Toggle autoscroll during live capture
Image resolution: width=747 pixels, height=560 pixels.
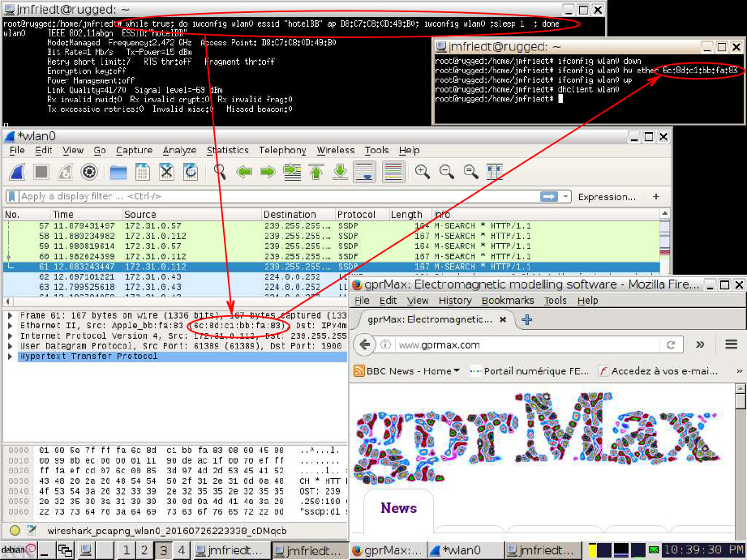pyautogui.click(x=364, y=172)
